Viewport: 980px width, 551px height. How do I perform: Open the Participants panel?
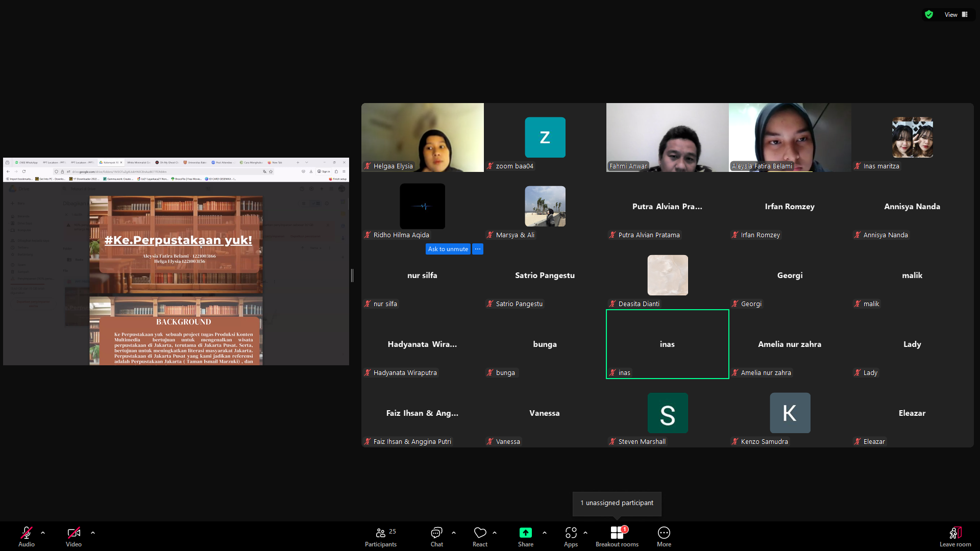381,537
